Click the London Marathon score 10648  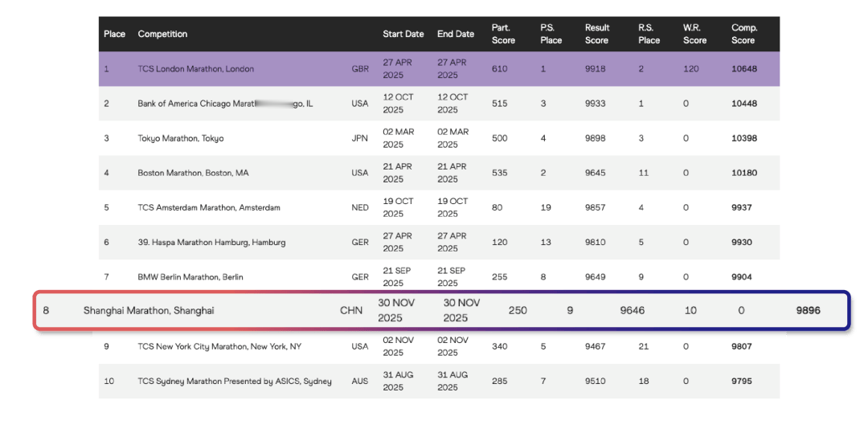point(743,69)
